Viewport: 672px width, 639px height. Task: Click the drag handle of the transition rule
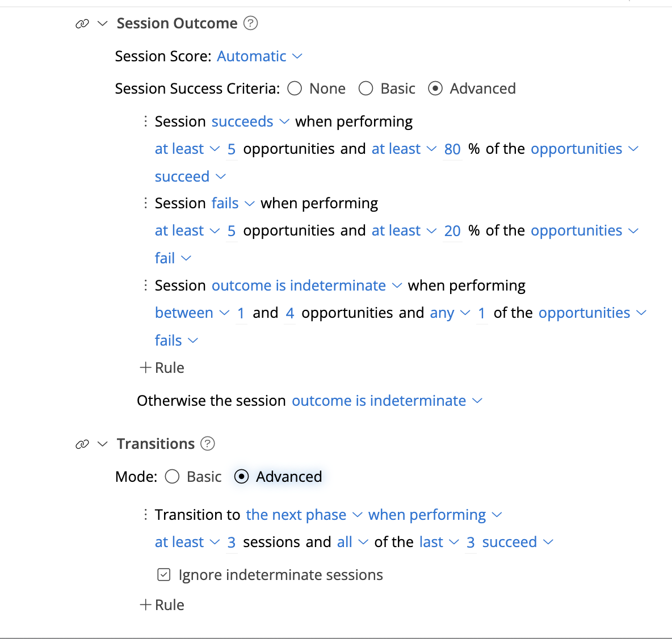point(145,514)
